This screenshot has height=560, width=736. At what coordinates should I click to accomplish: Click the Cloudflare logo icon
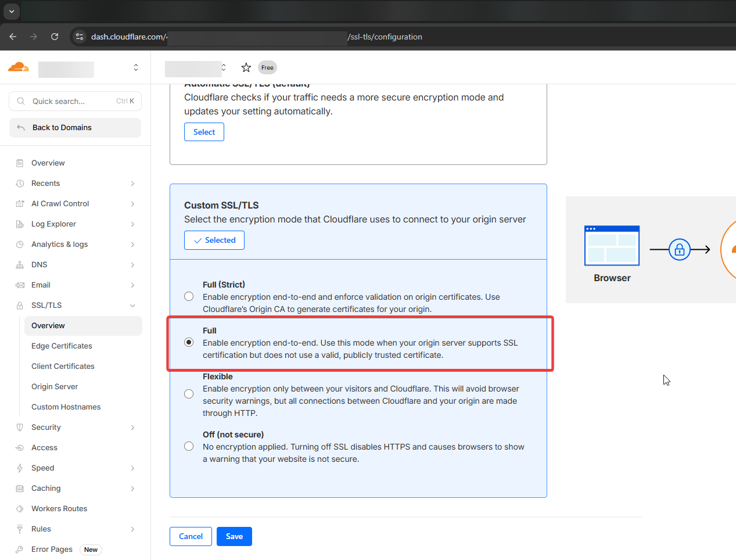click(x=19, y=67)
